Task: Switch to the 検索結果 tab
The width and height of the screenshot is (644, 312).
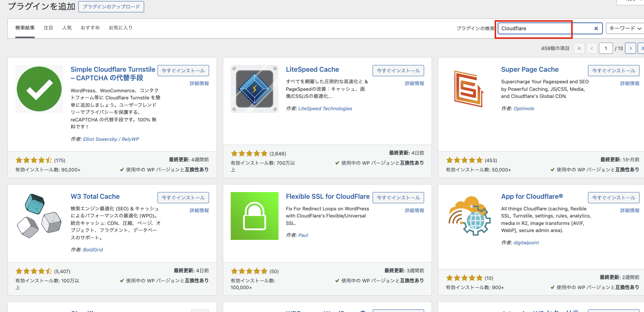Action: click(25, 28)
